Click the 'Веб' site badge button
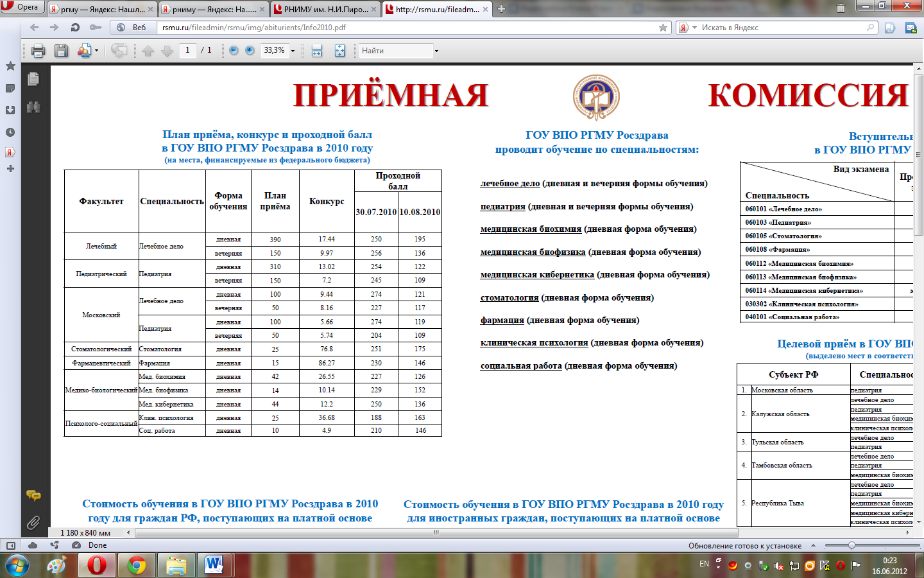Viewport: 924px width, 578px height. tap(133, 28)
